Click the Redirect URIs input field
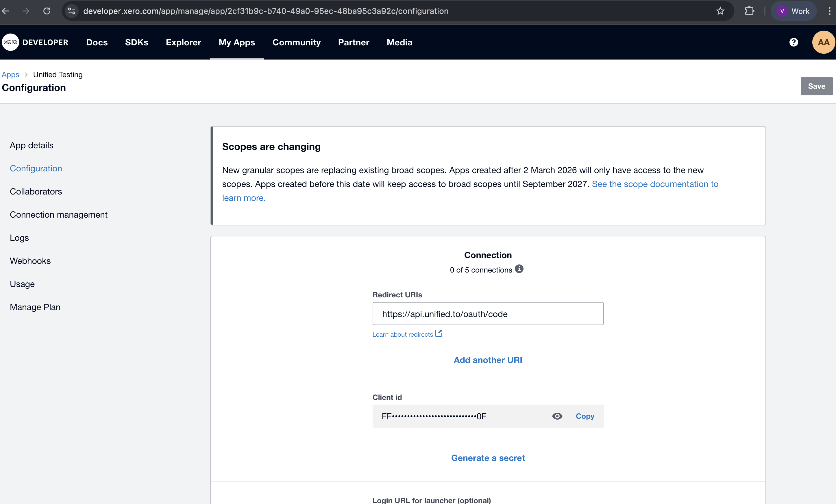This screenshot has width=836, height=504. [x=488, y=314]
